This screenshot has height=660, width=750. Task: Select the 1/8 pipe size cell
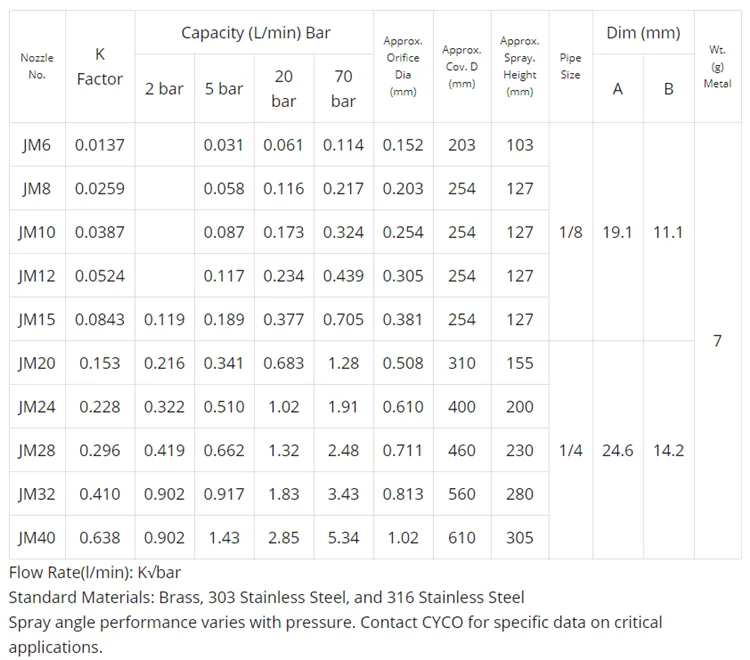click(570, 232)
